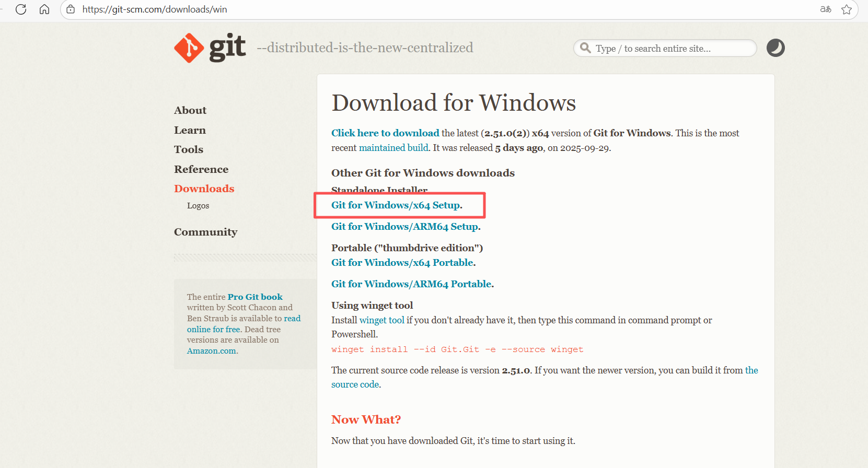
Task: Bookmark this page with the star icon
Action: [x=847, y=9]
